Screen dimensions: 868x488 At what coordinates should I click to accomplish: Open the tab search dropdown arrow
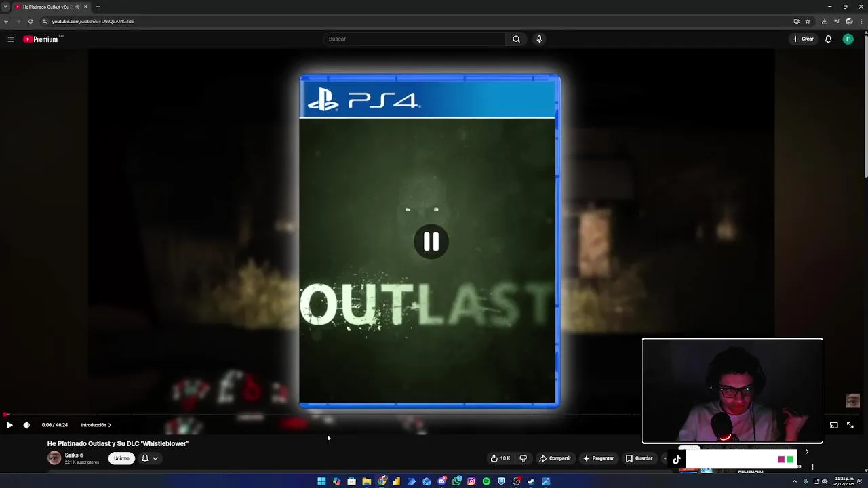(x=5, y=7)
